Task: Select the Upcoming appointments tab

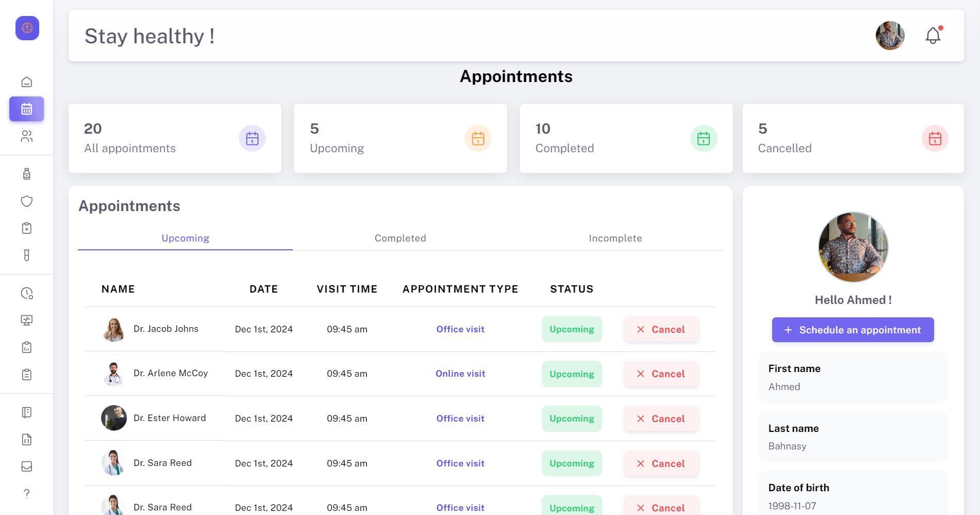Action: pos(185,238)
